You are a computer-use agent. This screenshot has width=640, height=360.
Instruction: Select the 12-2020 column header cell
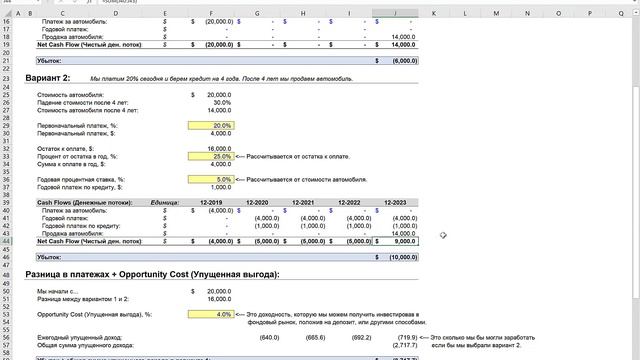tap(257, 202)
